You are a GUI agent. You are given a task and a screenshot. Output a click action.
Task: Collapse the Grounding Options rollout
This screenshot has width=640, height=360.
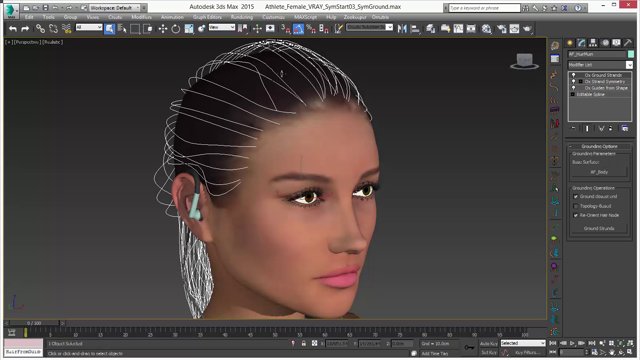tap(599, 146)
